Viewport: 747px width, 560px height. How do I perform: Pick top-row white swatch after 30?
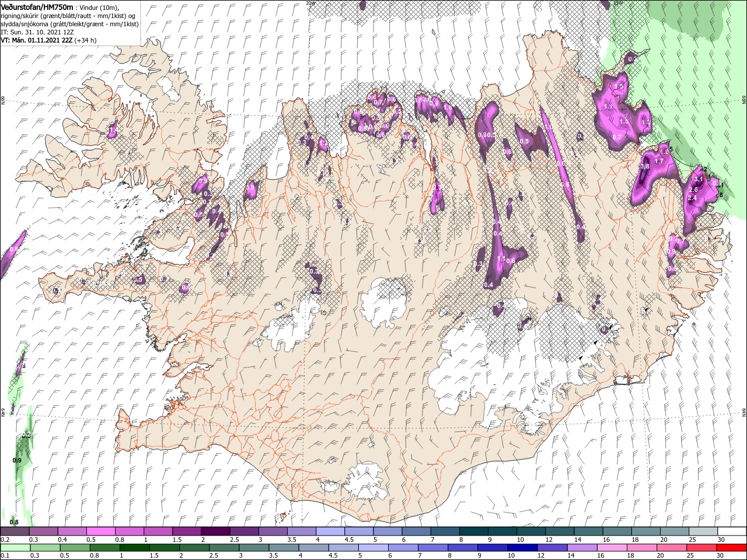(x=731, y=531)
